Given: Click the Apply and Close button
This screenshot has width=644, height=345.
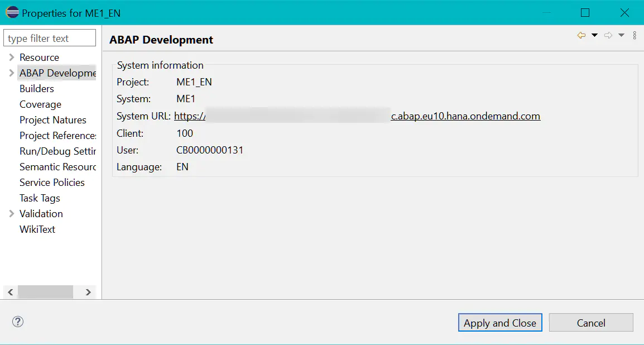Looking at the screenshot, I should coord(499,323).
